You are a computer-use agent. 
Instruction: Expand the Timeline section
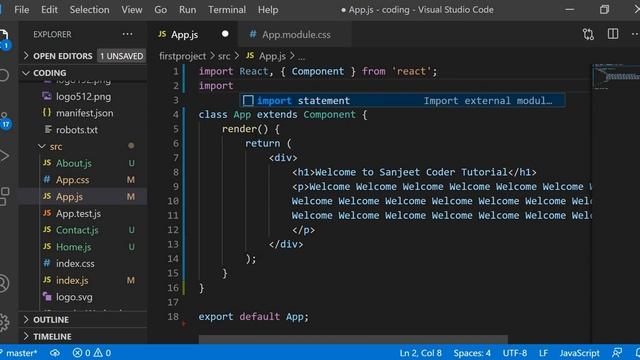[x=84, y=337]
